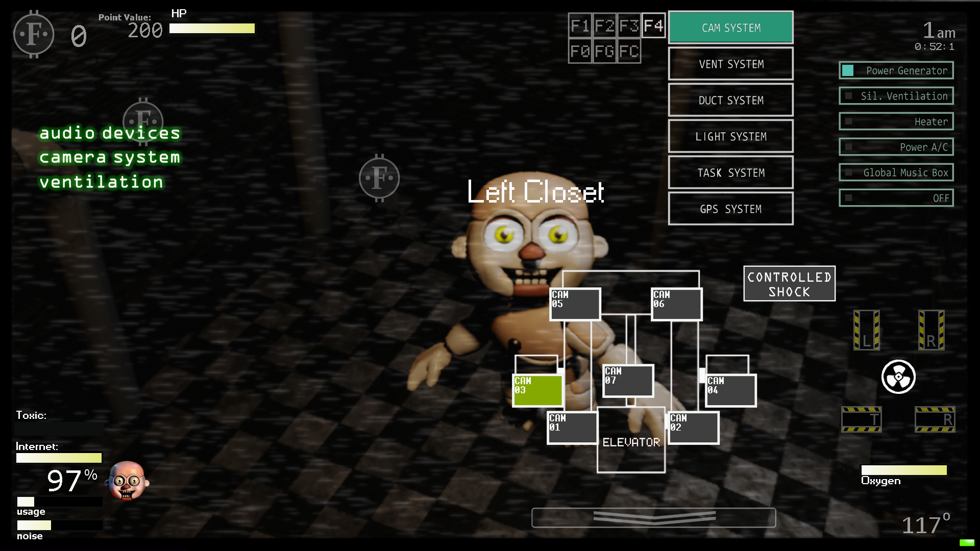
Task: Click the radiation hazard icon
Action: pyautogui.click(x=898, y=377)
